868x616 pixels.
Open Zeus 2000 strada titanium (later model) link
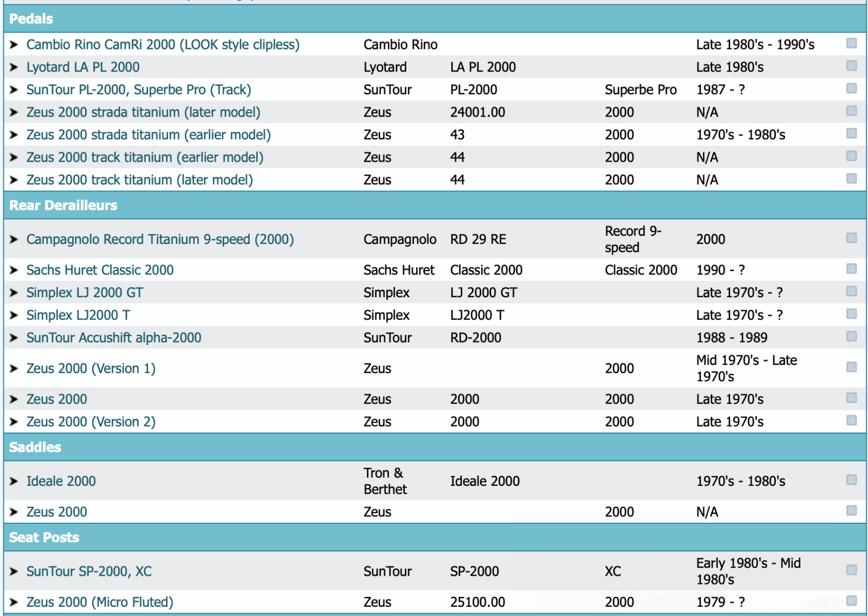tap(143, 112)
